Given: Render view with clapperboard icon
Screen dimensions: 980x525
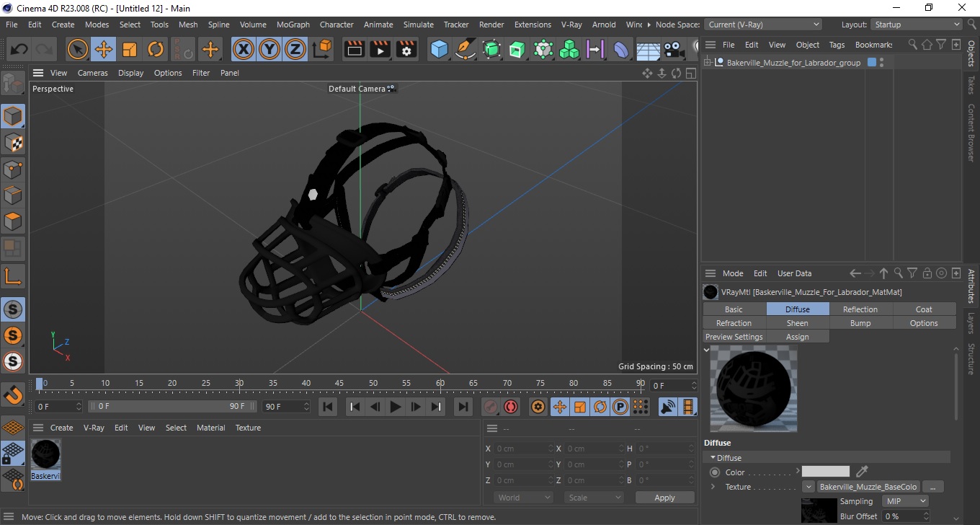Looking at the screenshot, I should coord(355,50).
